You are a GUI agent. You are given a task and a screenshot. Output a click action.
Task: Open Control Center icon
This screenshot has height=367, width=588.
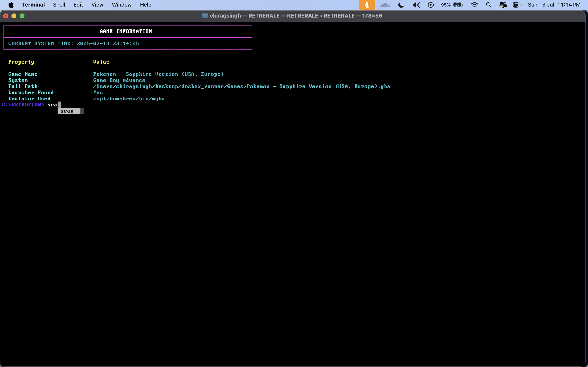coord(516,5)
